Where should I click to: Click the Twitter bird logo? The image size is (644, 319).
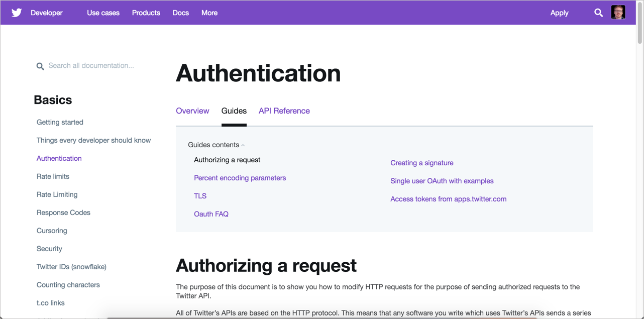17,13
